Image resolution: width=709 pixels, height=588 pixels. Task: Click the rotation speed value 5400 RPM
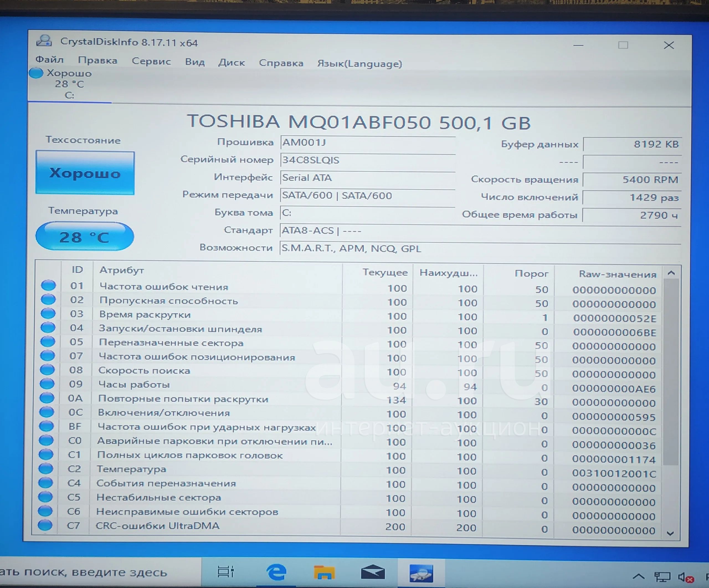[x=632, y=180]
